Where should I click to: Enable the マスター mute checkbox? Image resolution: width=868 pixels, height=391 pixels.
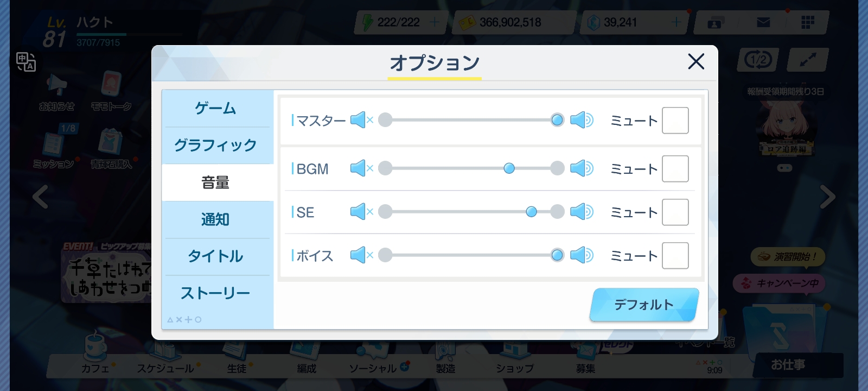[675, 121]
